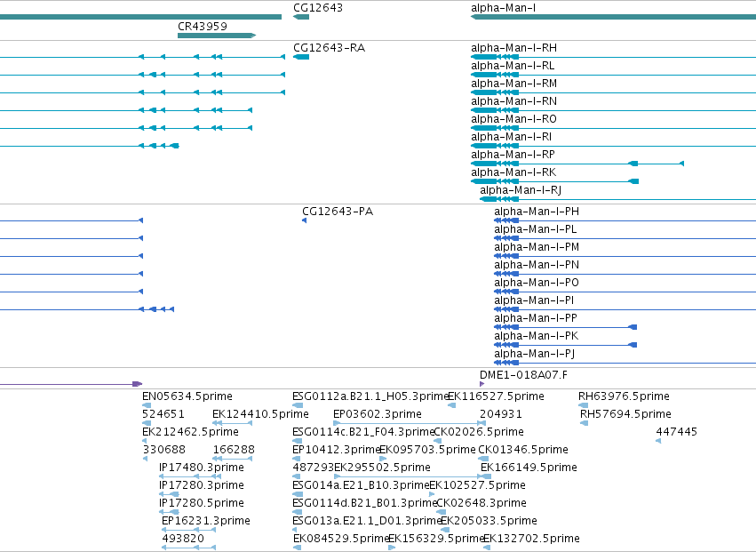Select EST EN05634.5prime
The image size is (756, 552).
pos(187,396)
